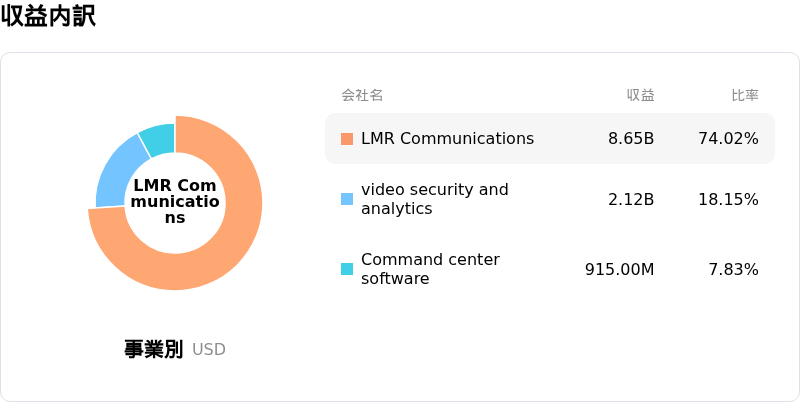The height and width of the screenshot is (402, 800).
Task: Click the 事業別 chart caption
Action: (x=153, y=349)
